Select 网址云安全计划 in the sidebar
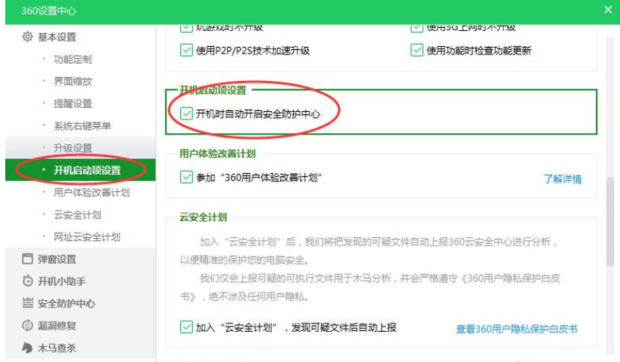 click(87, 237)
